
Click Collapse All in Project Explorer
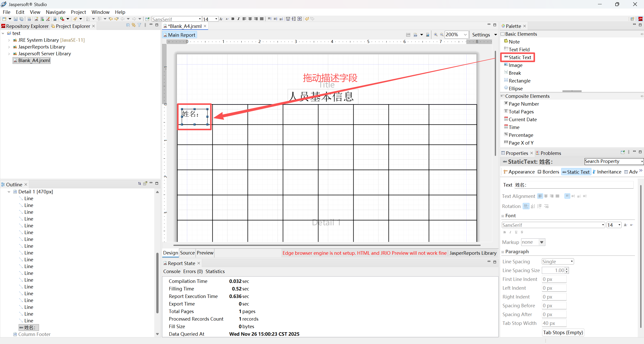128,25
